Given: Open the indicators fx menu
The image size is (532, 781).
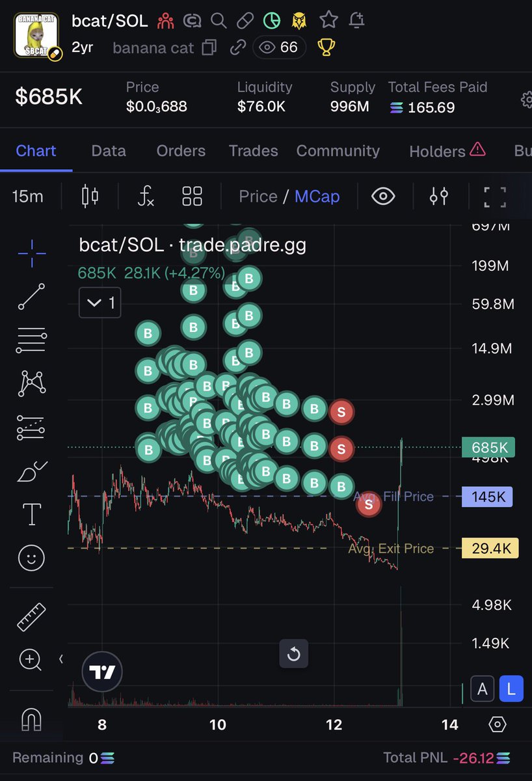Looking at the screenshot, I should tap(146, 196).
